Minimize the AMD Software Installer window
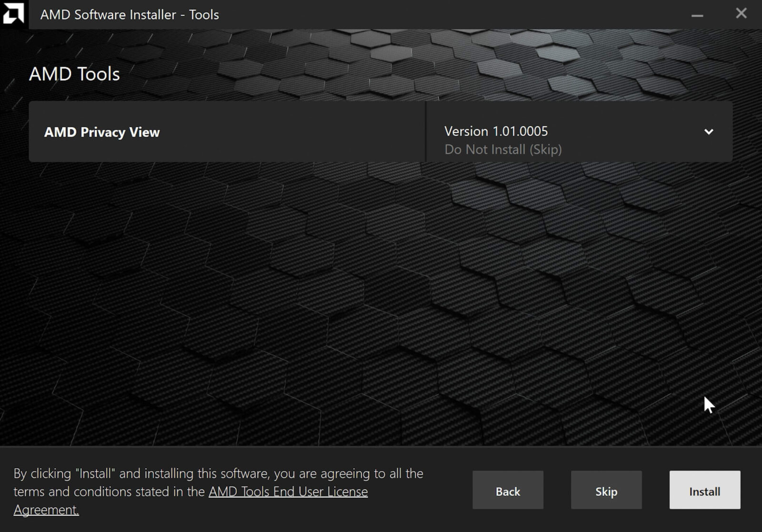This screenshot has width=762, height=532. 697,15
